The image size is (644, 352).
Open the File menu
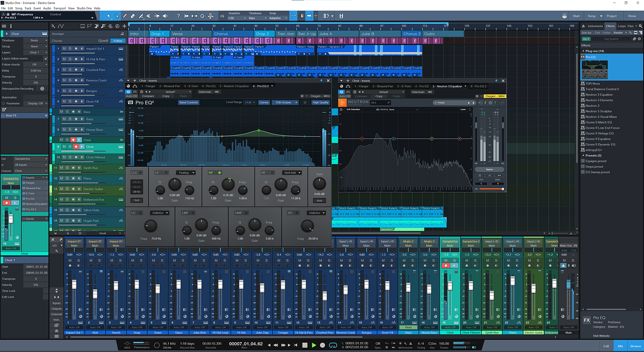coord(4,9)
